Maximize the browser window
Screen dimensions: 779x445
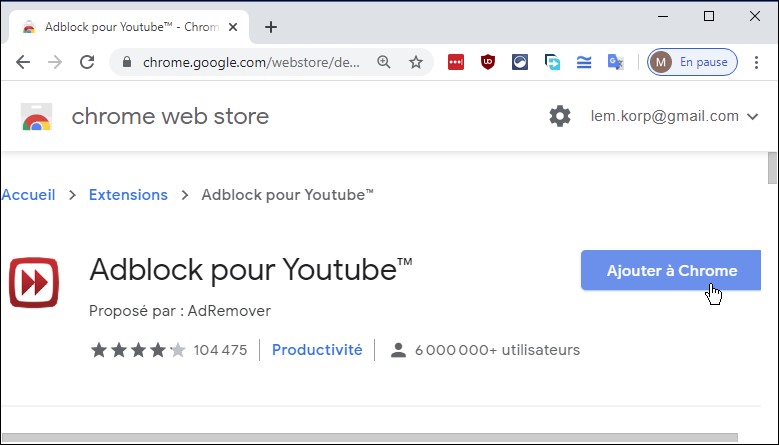pos(709,16)
